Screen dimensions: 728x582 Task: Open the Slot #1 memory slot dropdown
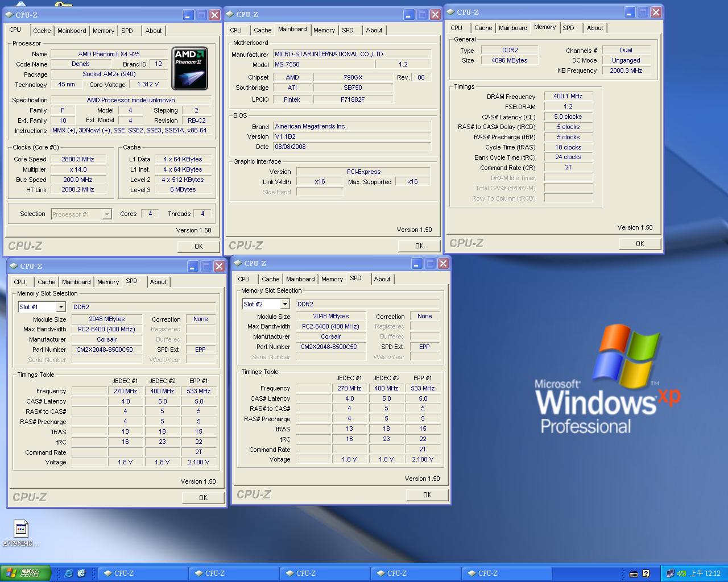point(61,307)
